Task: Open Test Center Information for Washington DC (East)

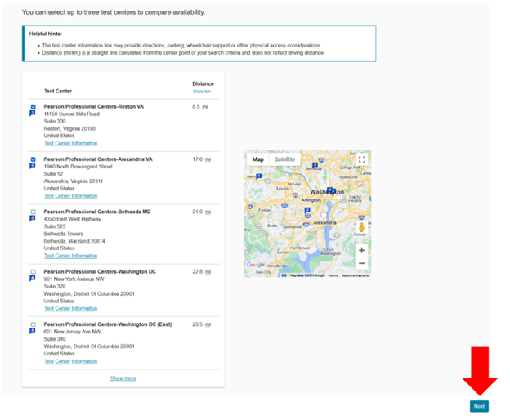Action: [71, 361]
